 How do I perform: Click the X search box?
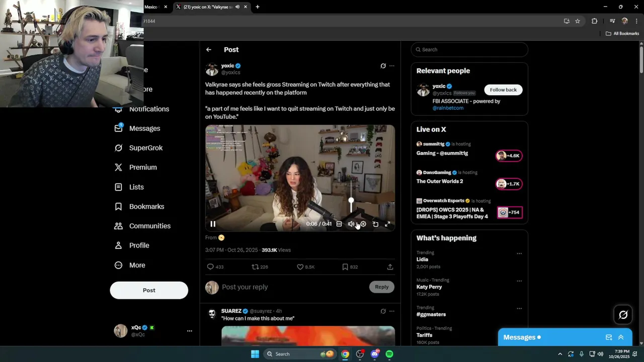click(x=469, y=50)
